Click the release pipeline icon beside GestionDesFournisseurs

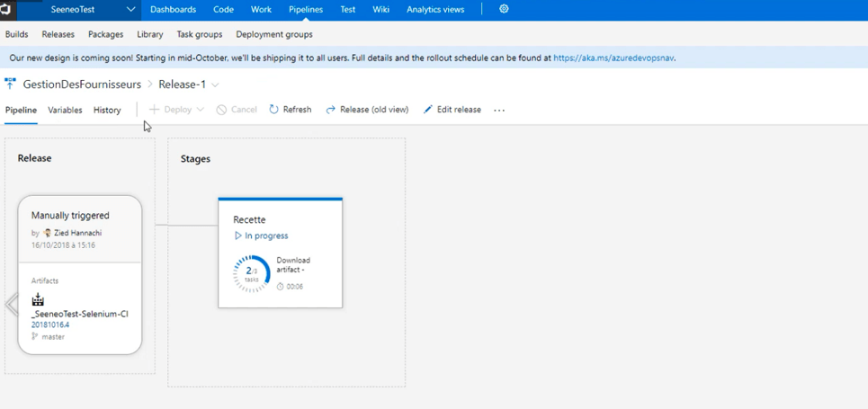(x=11, y=84)
